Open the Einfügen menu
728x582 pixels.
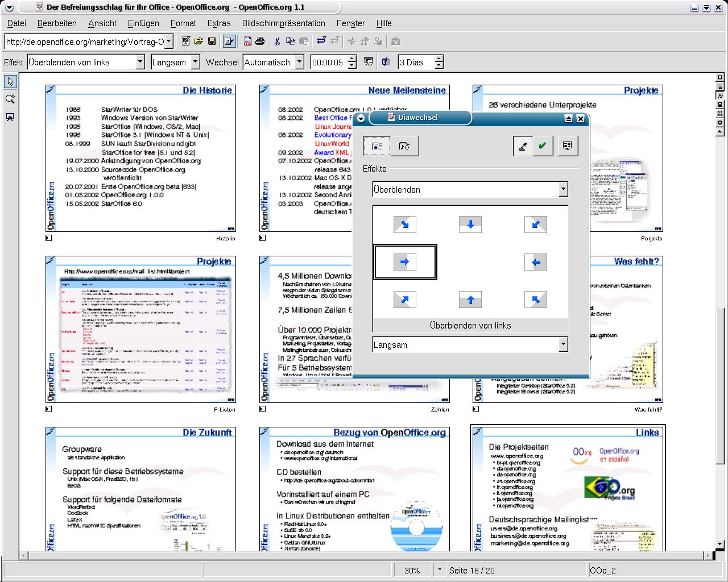pyautogui.click(x=143, y=23)
